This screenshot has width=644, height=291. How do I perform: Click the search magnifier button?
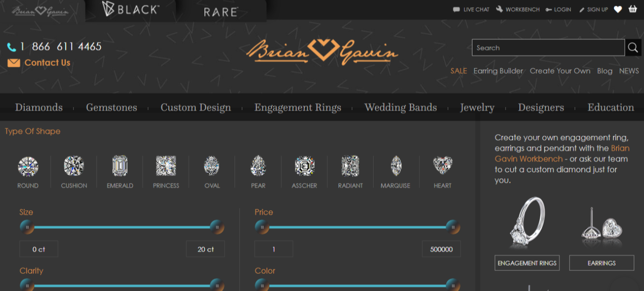[x=633, y=47]
